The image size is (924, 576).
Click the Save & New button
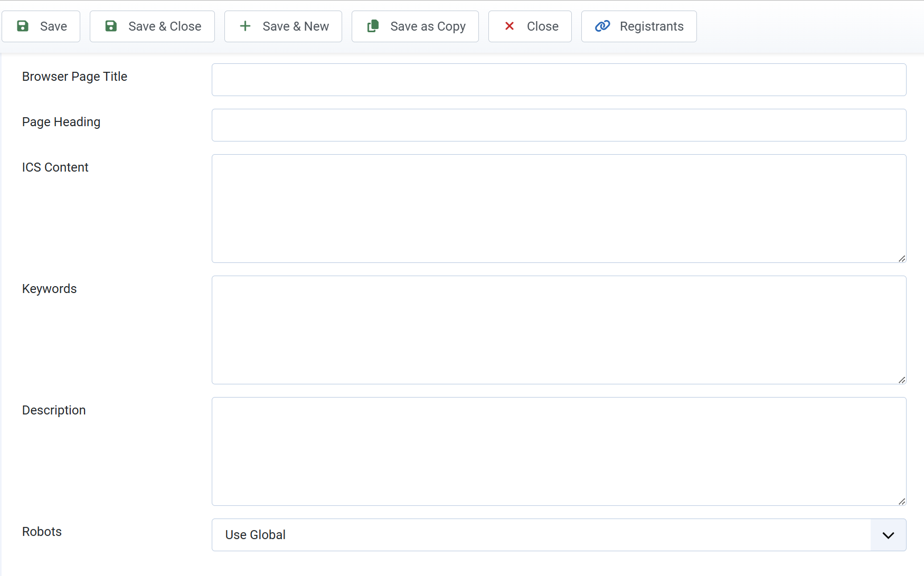coord(283,26)
